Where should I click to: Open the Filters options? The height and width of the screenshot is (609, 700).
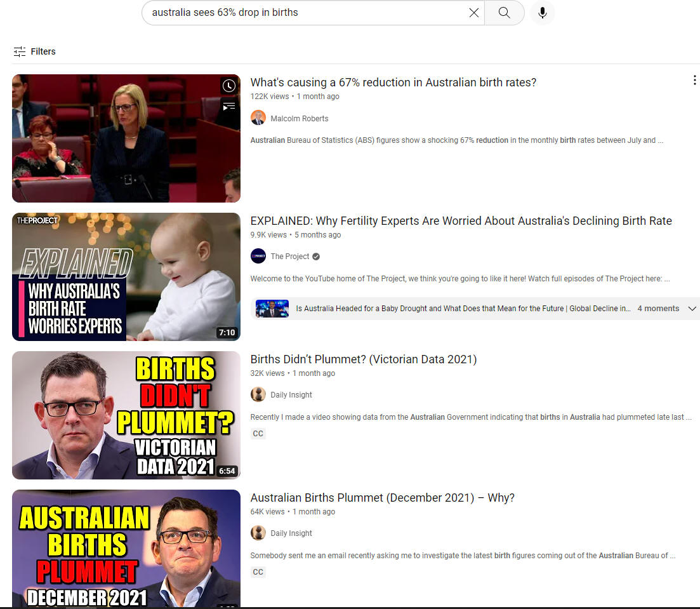(34, 51)
